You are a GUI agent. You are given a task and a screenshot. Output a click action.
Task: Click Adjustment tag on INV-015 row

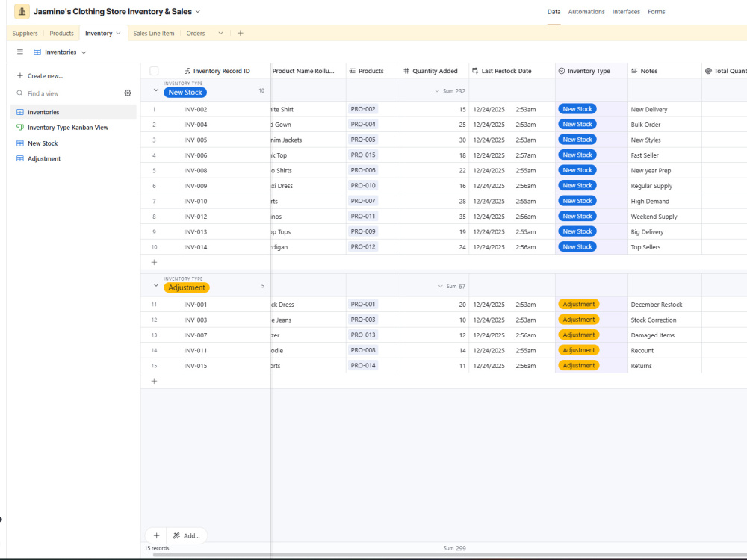coord(578,366)
